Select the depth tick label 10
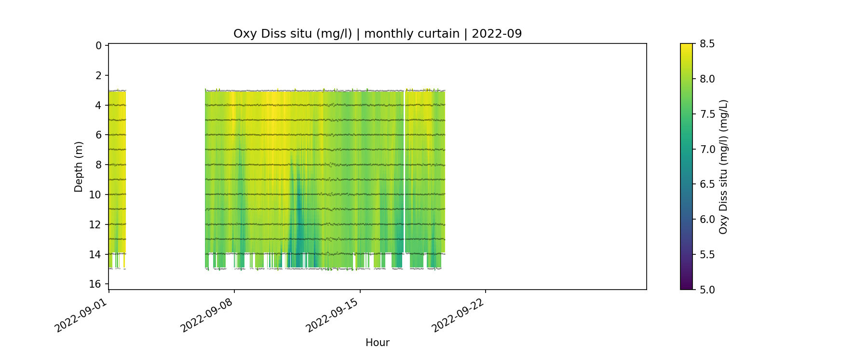Image resolution: width=868 pixels, height=362 pixels. (x=95, y=195)
